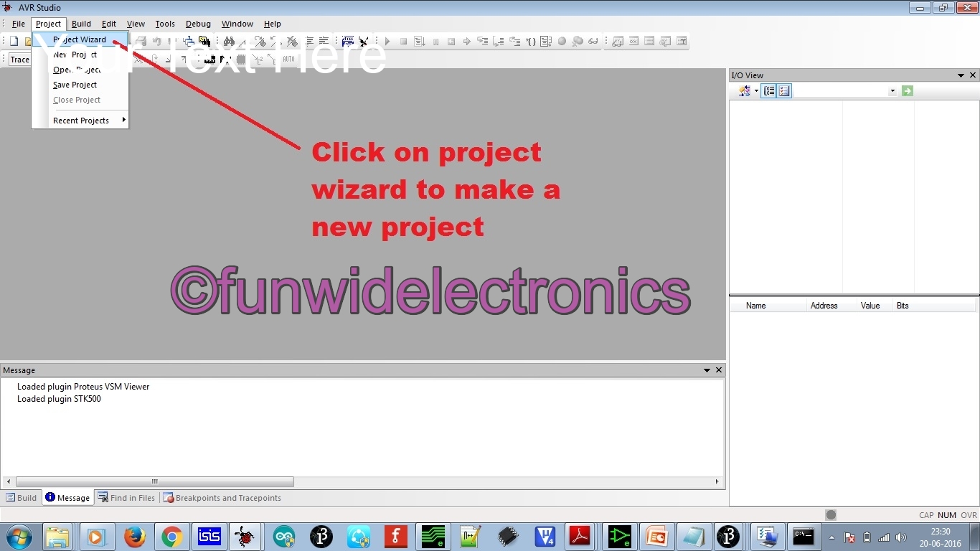The width and height of the screenshot is (980, 551).
Task: Open Proteus ISIS from the taskbar
Action: click(209, 537)
